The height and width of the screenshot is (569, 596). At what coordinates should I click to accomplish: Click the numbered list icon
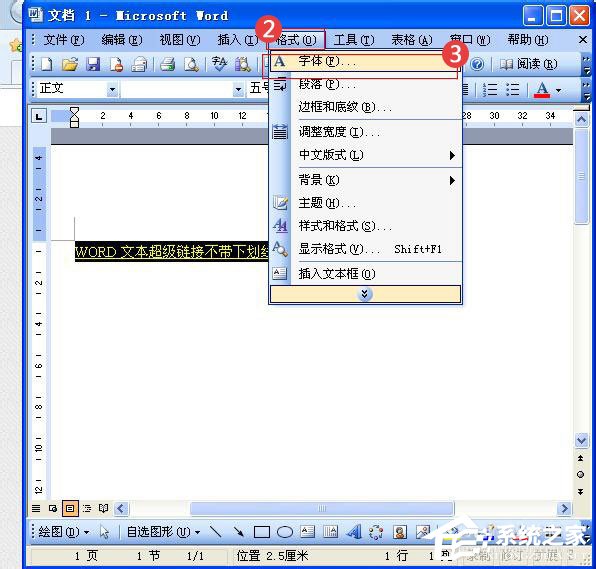(x=490, y=90)
